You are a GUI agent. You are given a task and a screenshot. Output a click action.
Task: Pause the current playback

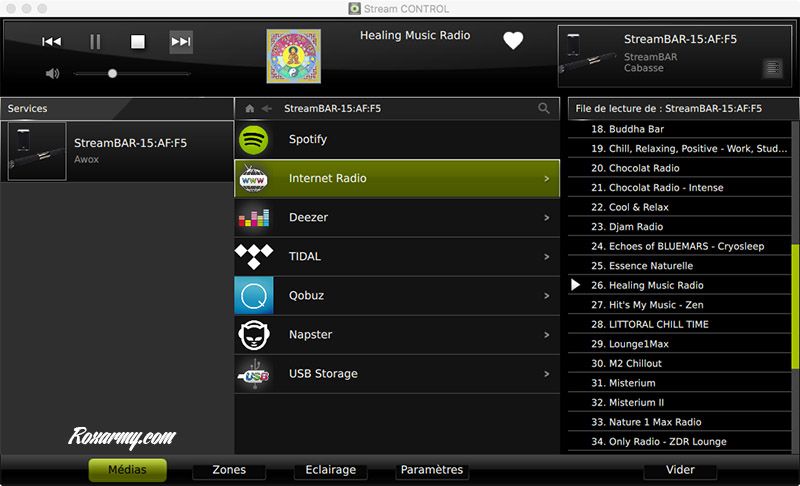pos(95,42)
